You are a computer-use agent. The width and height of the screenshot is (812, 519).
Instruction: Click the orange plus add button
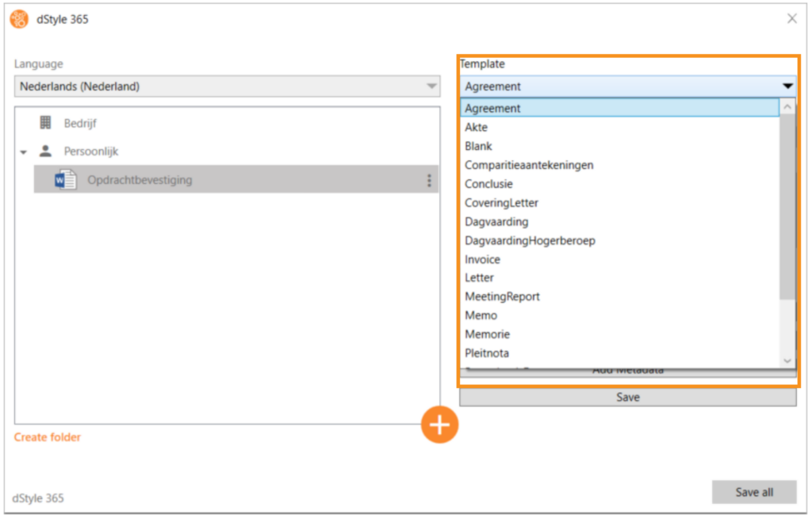[x=439, y=425]
